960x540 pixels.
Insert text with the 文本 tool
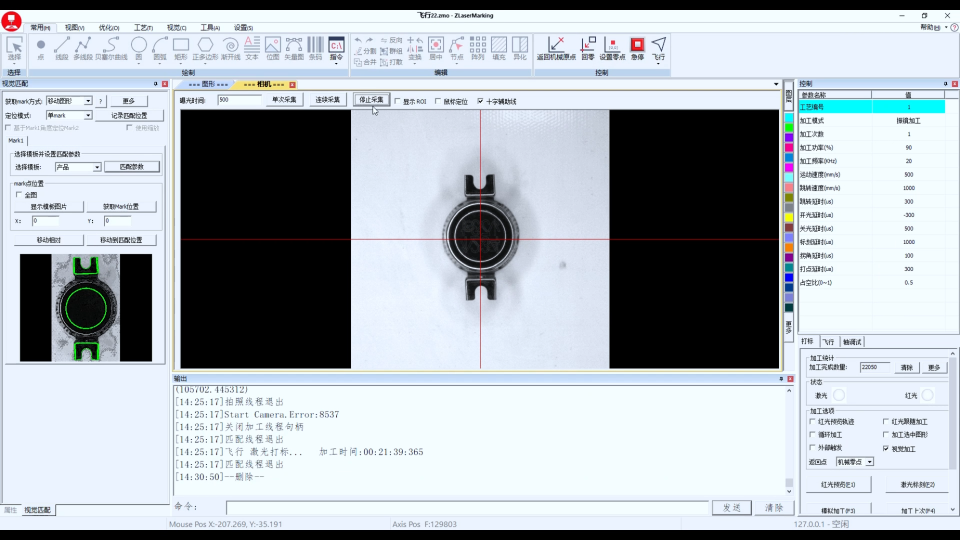click(x=252, y=49)
